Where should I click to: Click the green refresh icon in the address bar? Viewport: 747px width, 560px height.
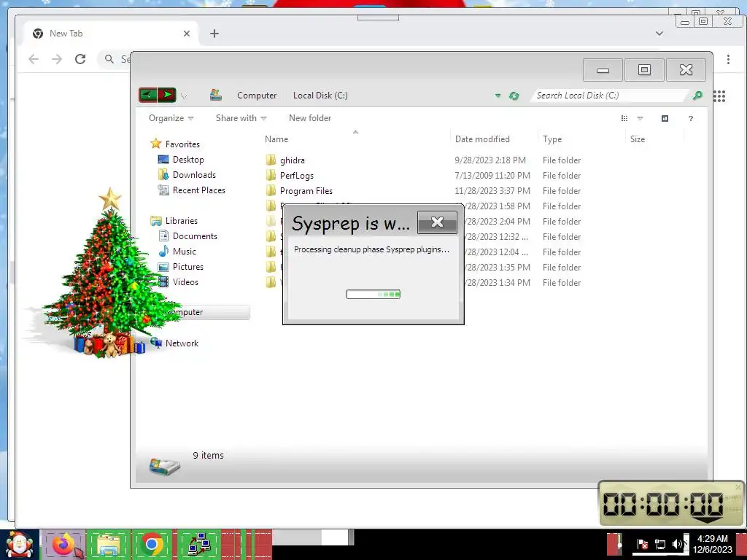(514, 96)
